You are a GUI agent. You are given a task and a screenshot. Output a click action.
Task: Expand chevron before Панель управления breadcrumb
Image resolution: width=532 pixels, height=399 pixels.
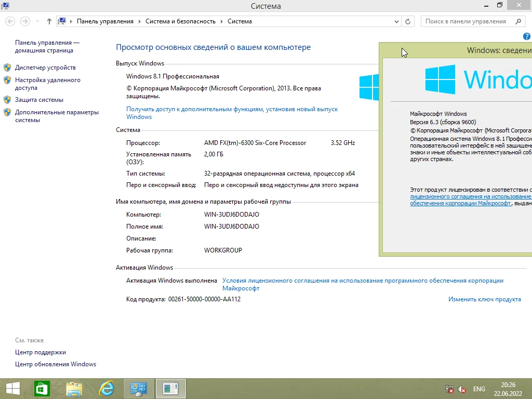coord(71,21)
